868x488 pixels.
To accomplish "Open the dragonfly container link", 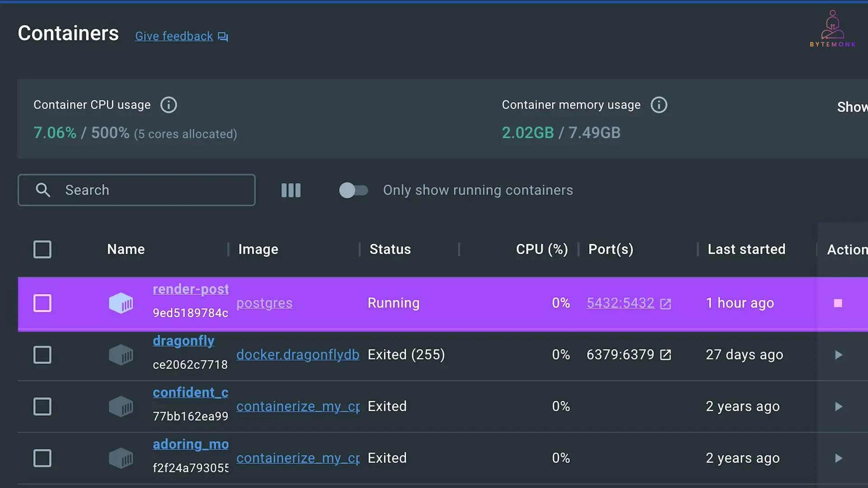I will (x=184, y=341).
